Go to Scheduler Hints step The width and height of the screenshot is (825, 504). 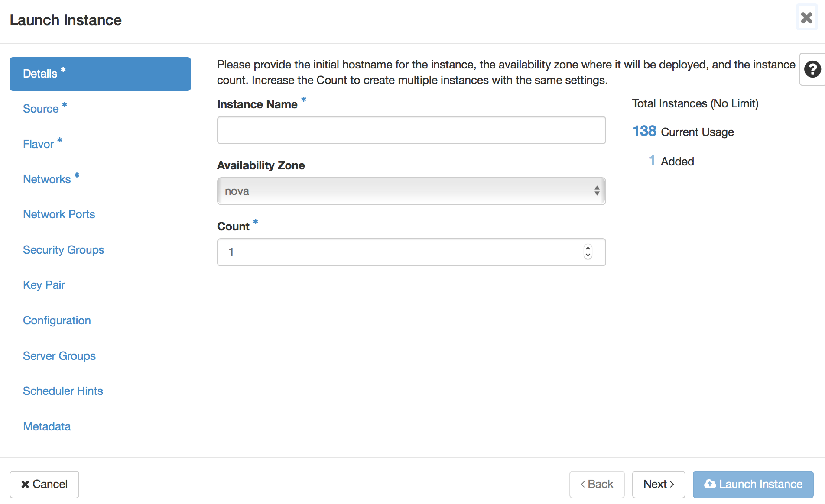(x=63, y=391)
